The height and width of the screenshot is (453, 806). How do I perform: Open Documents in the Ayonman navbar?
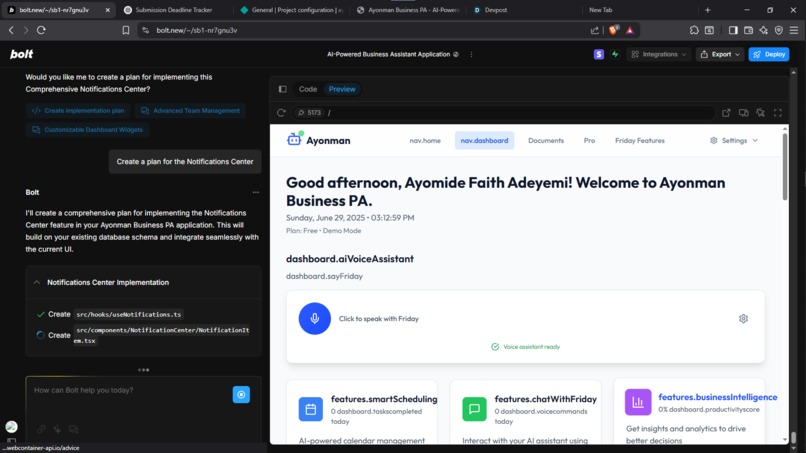point(546,140)
